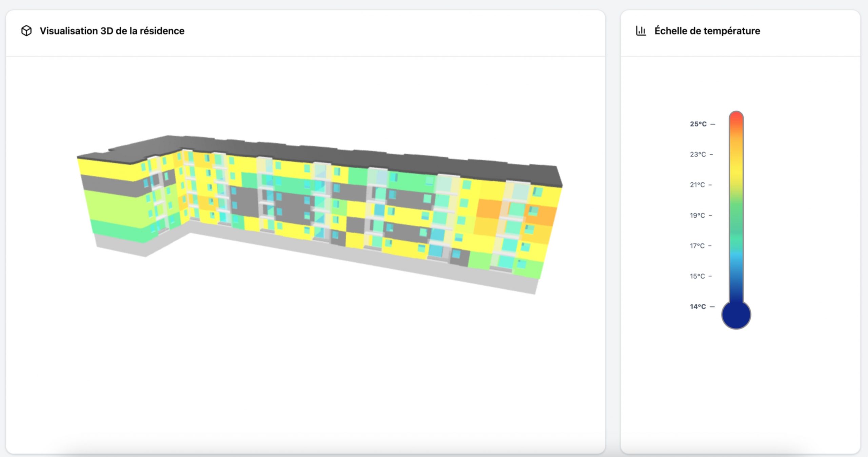
Task: Click the 17°C temperature mark
Action: (697, 246)
